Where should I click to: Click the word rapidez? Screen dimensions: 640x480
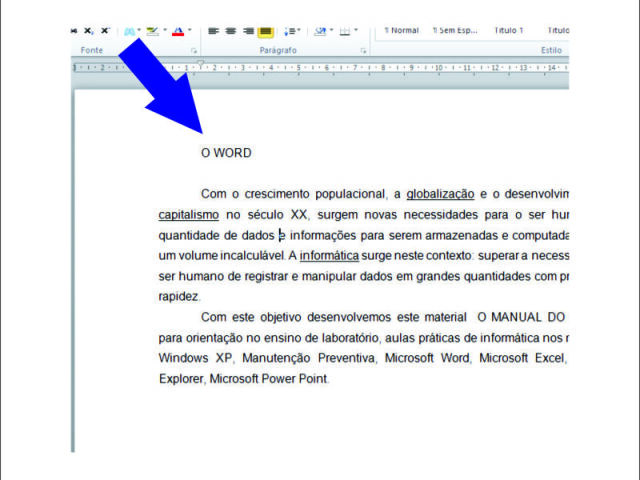tap(178, 297)
